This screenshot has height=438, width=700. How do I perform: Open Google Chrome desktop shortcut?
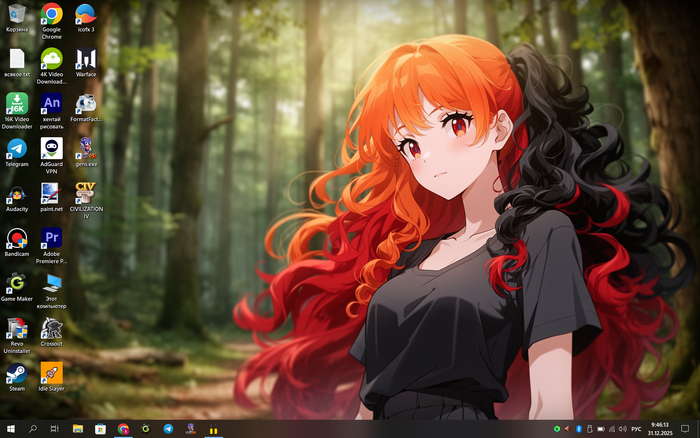[51, 14]
